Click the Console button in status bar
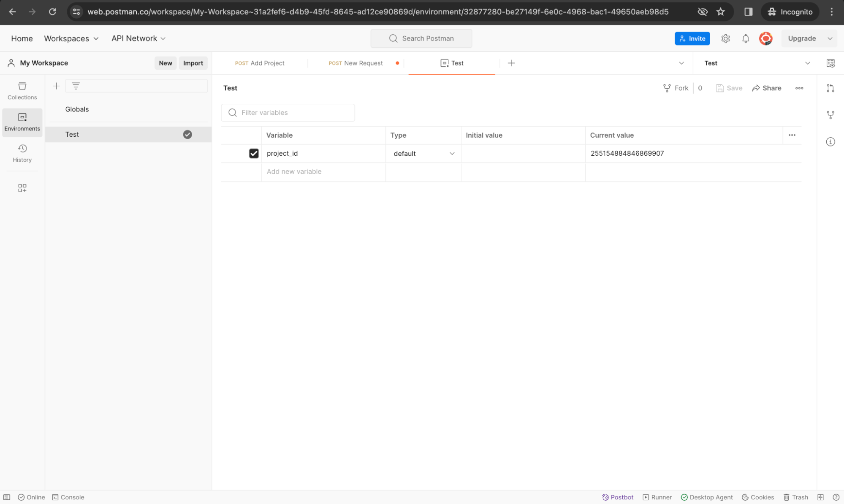This screenshot has height=504, width=844. 68,497
